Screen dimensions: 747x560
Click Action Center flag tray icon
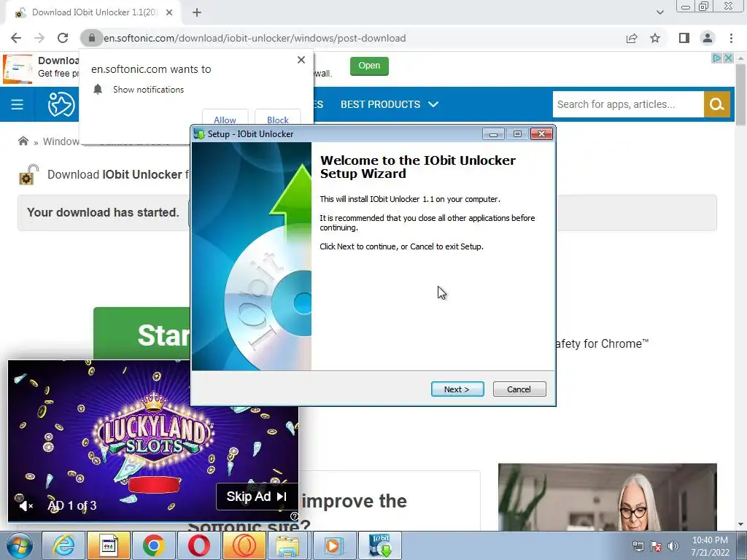coord(656,546)
